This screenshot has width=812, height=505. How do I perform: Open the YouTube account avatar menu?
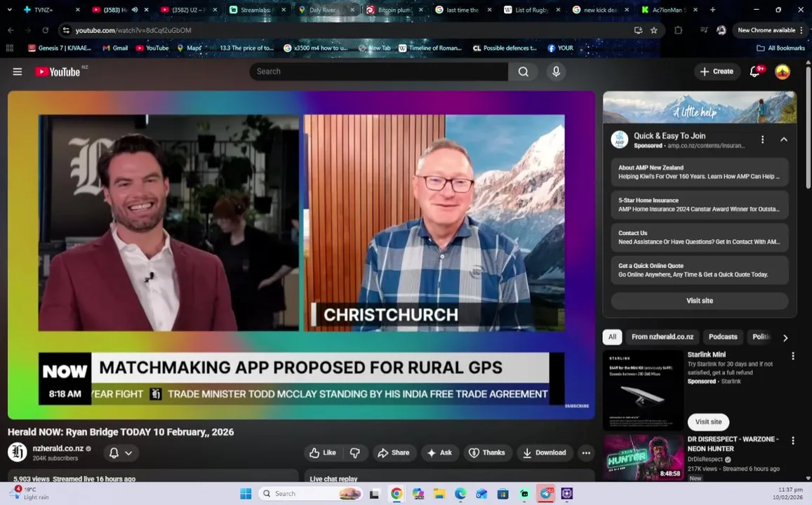782,72
